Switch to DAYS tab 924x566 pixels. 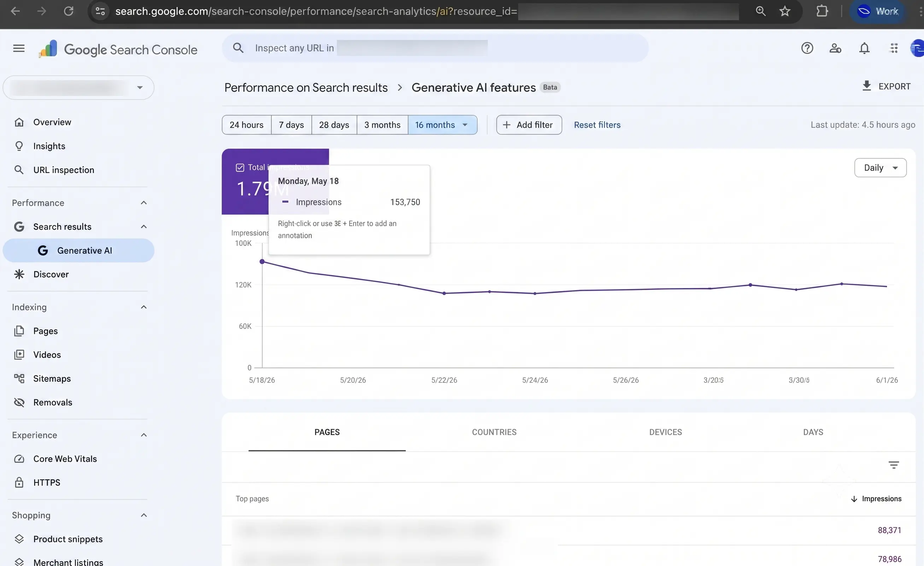(813, 432)
